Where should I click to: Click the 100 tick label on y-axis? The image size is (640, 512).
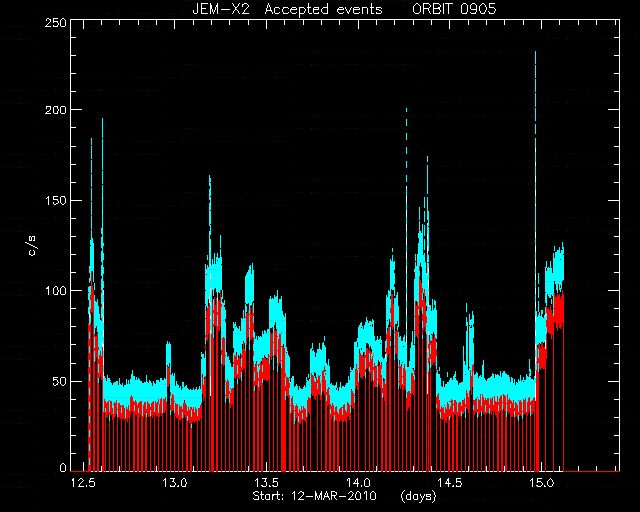click(55, 291)
